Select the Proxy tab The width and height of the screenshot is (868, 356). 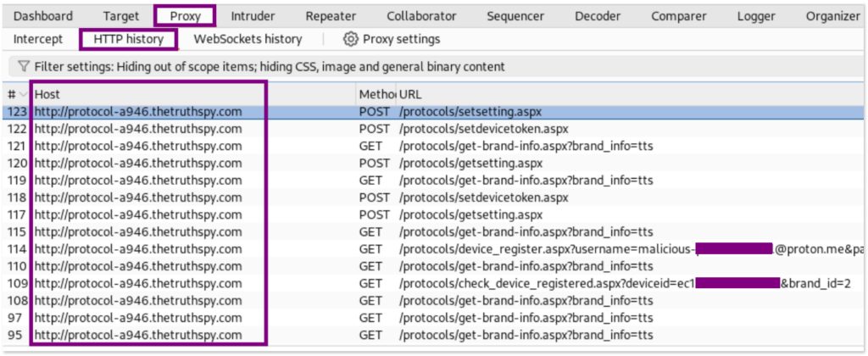tap(185, 16)
